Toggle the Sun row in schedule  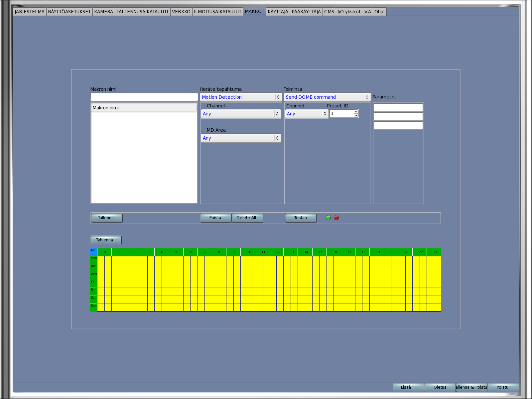pyautogui.click(x=93, y=308)
